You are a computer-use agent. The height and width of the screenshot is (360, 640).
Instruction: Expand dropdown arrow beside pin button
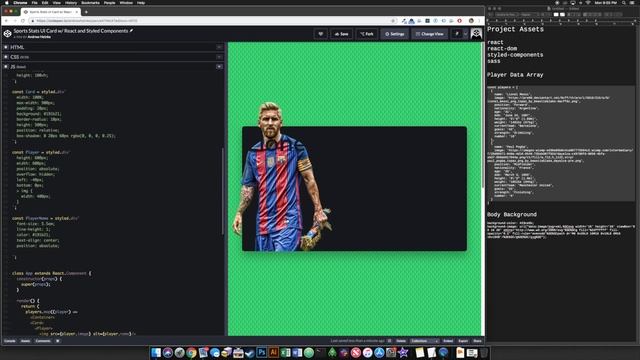[x=465, y=34]
